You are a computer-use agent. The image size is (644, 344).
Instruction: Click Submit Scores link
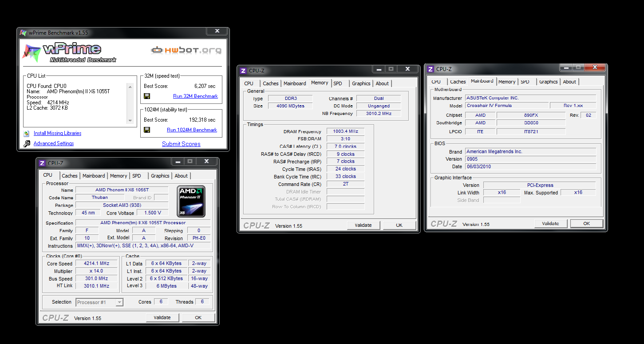tap(181, 144)
